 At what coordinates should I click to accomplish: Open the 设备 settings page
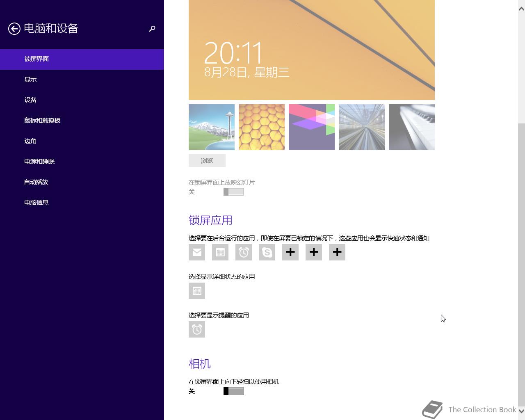[x=82, y=100]
